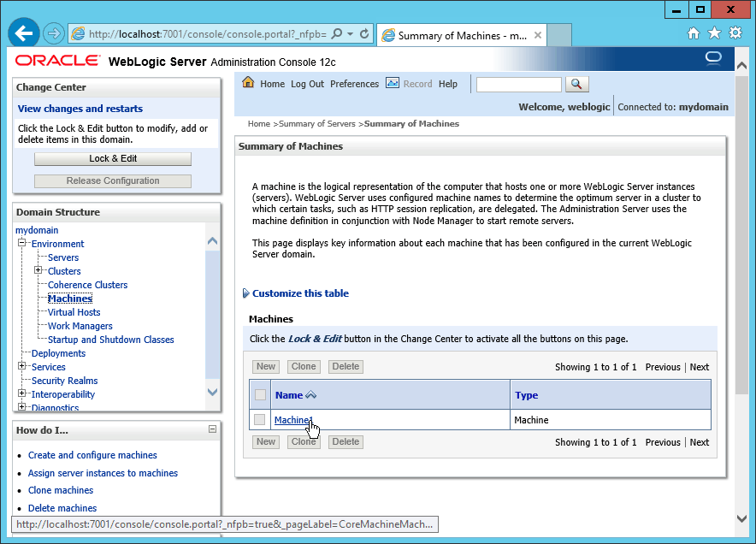
Task: Click the console search text field
Action: point(518,84)
